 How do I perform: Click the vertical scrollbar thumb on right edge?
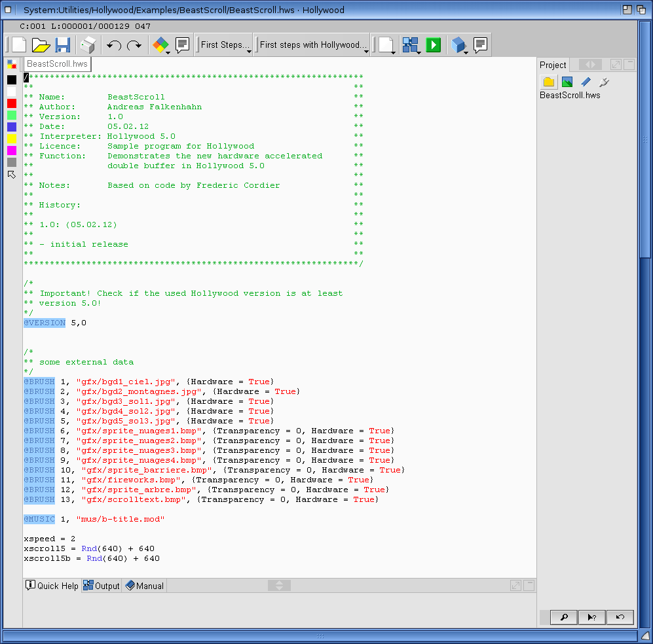pos(645,139)
